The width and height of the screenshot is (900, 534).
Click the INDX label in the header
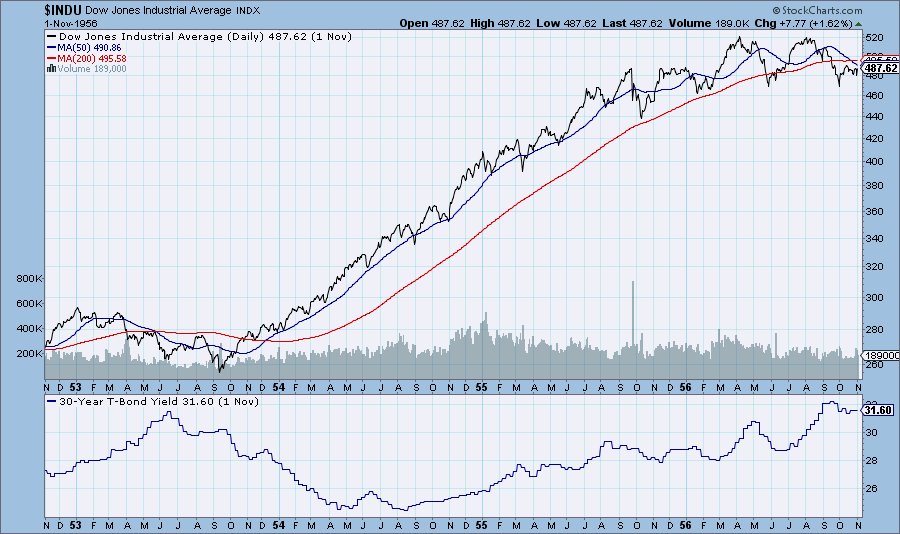pyautogui.click(x=248, y=10)
